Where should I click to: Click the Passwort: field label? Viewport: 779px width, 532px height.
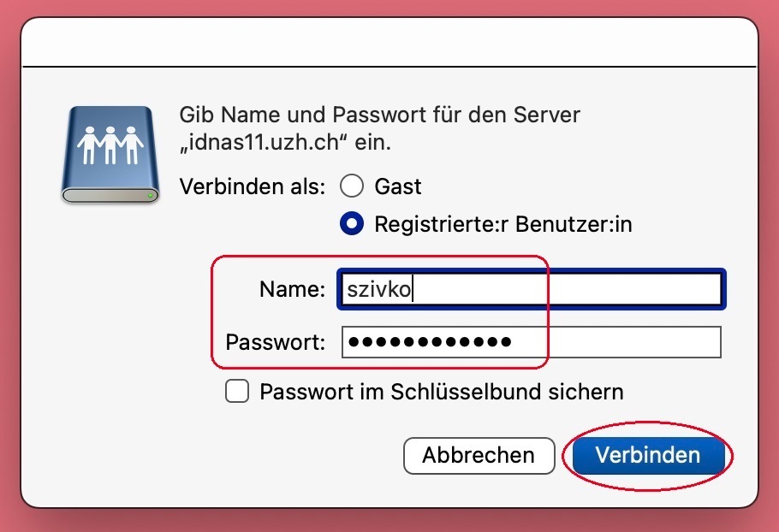click(x=275, y=342)
